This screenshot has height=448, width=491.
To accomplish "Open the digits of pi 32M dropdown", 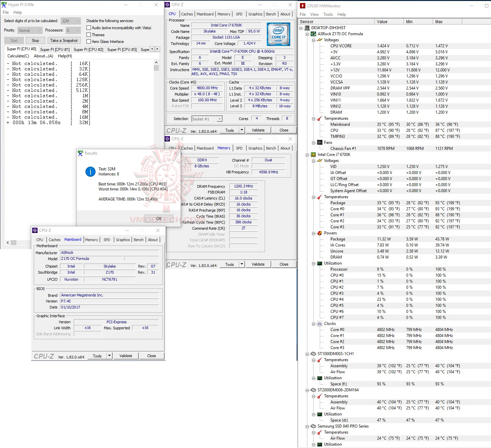I will [x=70, y=21].
